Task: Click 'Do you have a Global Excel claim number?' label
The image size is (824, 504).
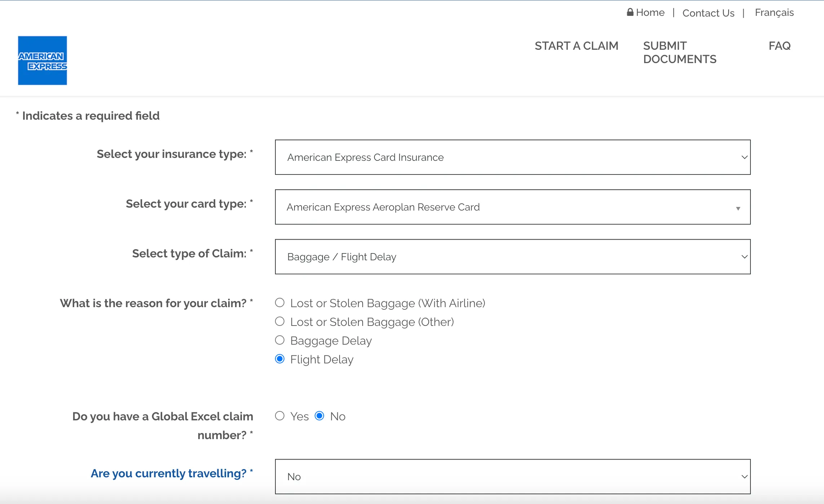Action: click(163, 426)
